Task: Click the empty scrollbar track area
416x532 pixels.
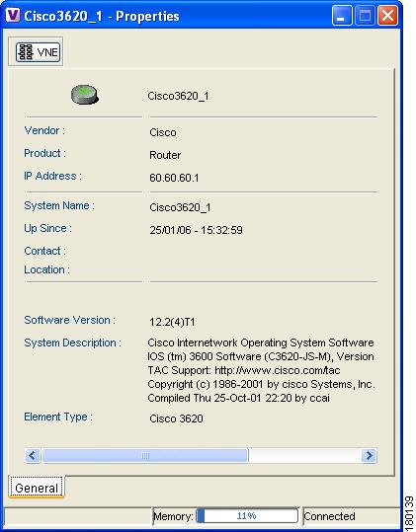Action: coord(304,455)
